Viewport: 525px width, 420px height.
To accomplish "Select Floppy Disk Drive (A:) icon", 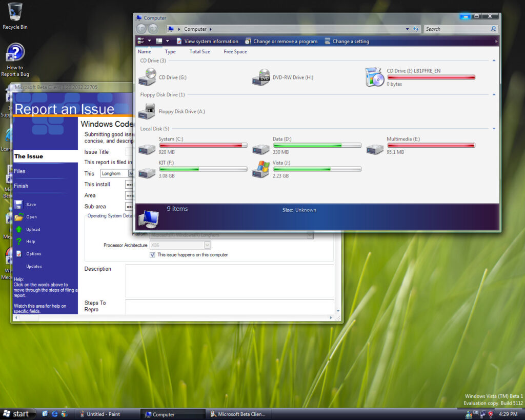I will coord(147,111).
